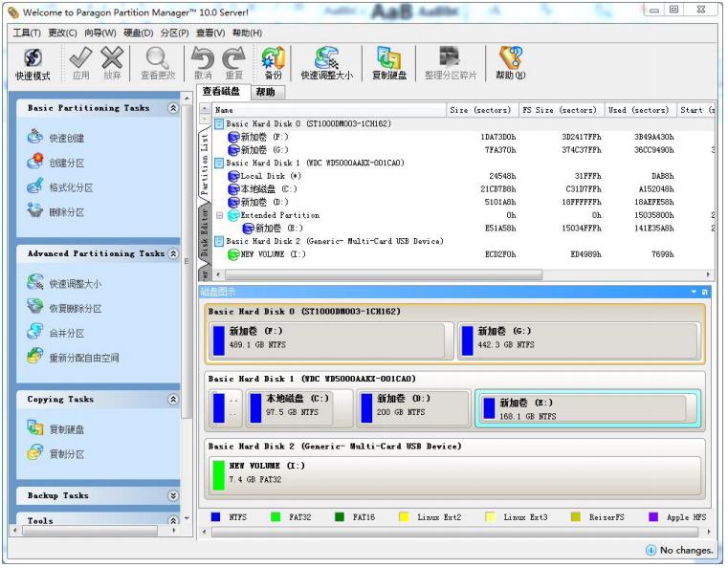Screen dimensions: 728x568
Task: Open the 工具(T) menu
Action: [x=27, y=33]
